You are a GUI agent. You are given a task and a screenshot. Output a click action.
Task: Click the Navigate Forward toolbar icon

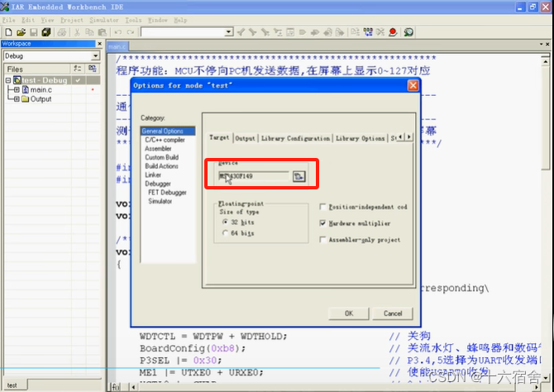click(x=340, y=32)
